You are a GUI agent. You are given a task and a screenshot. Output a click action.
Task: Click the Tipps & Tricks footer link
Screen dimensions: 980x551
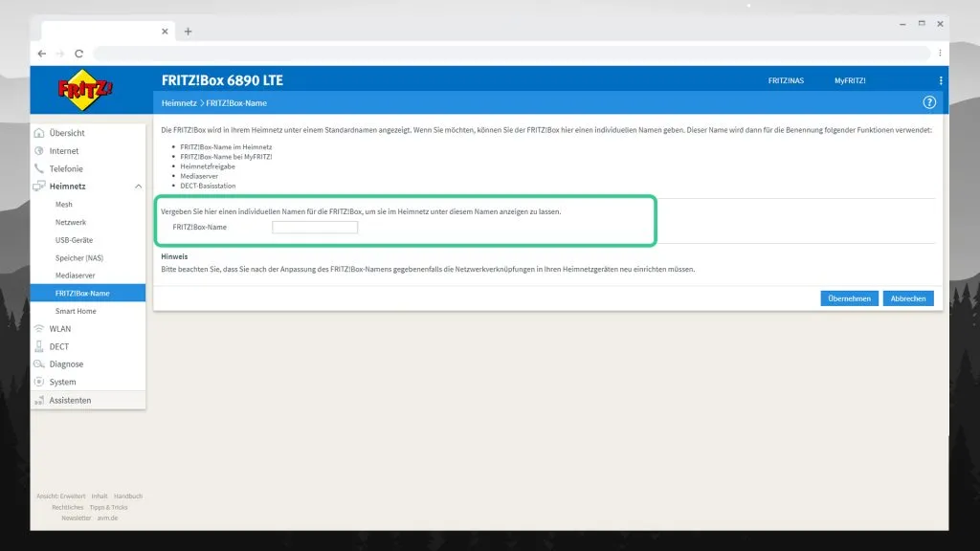coord(108,507)
